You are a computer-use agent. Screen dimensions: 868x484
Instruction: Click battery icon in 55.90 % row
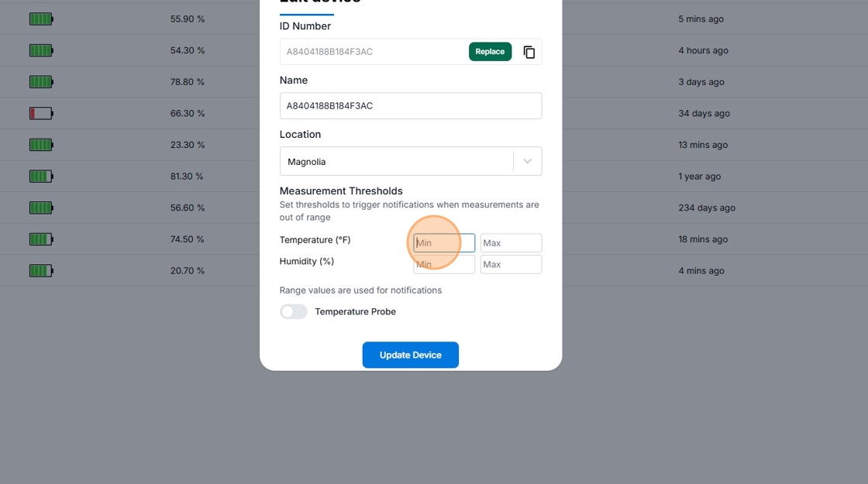(x=41, y=19)
